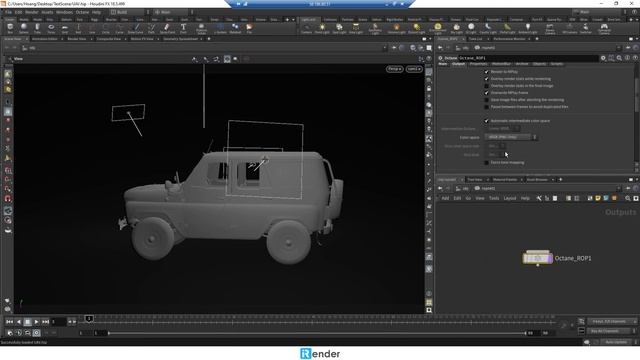Select the Torus shelf tool
640x360 pixels.
(51, 28)
